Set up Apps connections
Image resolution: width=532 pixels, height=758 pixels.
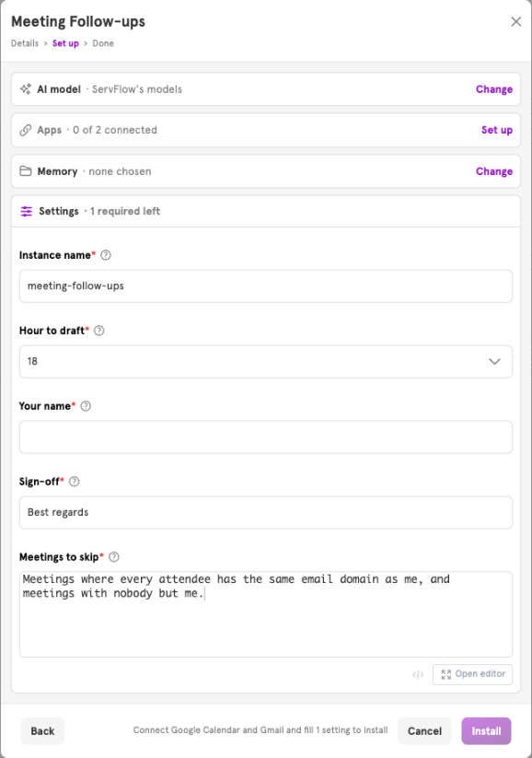click(497, 130)
